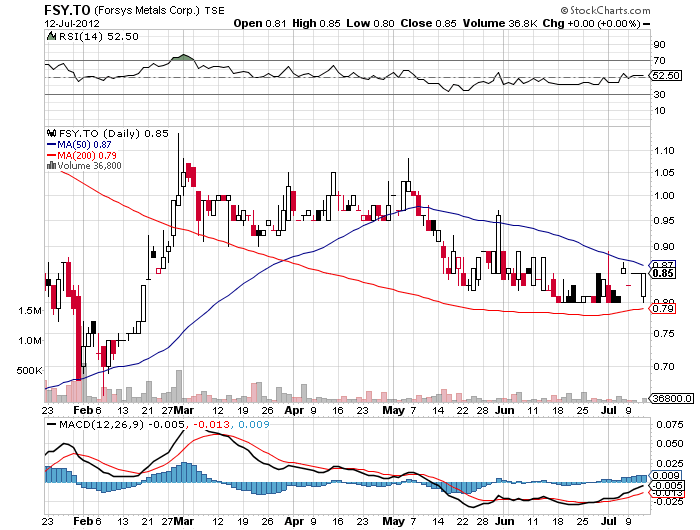
Task: Click the 12-Jul-2012 date label
Action: pos(72,24)
